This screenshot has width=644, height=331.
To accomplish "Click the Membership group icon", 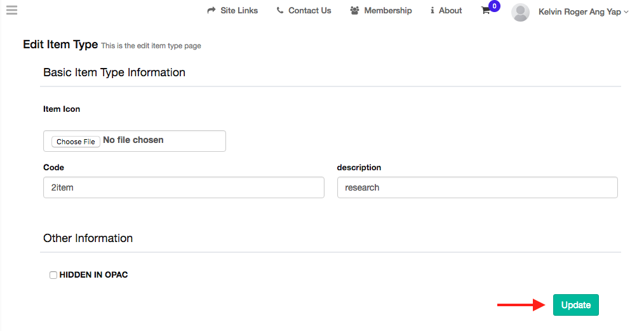I will pos(354,10).
